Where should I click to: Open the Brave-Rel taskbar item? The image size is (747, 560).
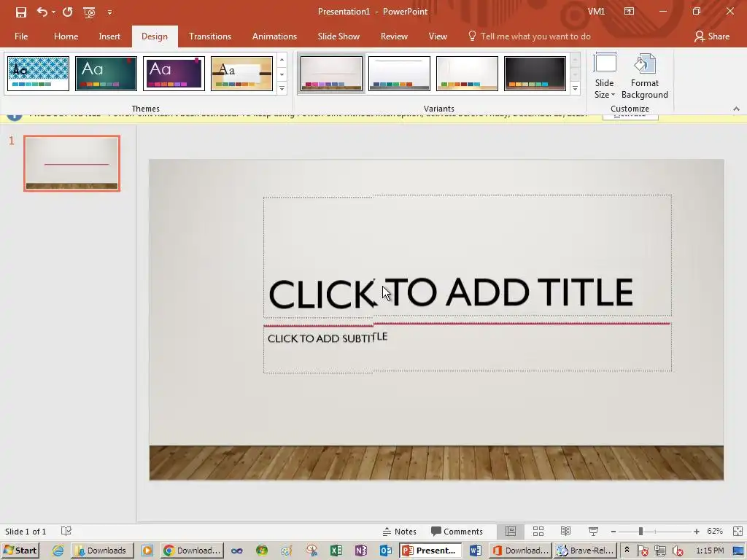tap(586, 551)
